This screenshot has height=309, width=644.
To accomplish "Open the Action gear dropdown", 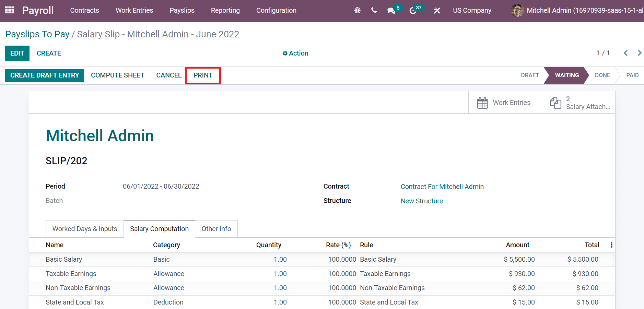I will [295, 53].
